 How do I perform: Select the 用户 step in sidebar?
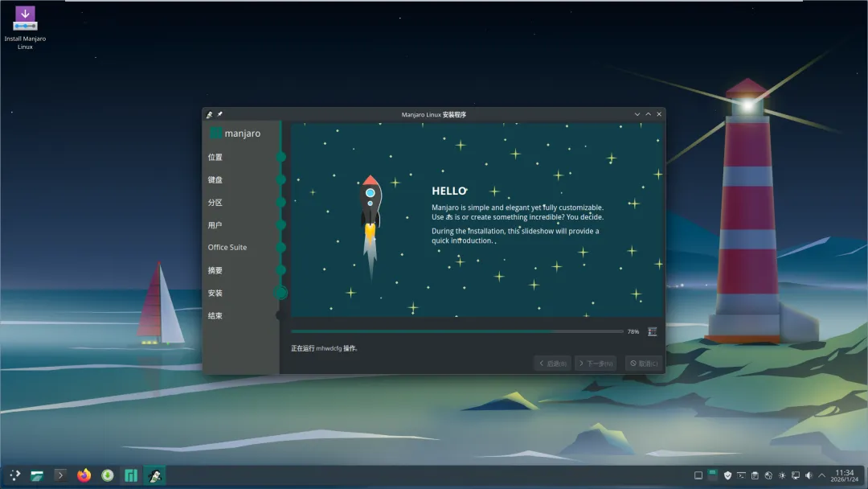(x=215, y=225)
